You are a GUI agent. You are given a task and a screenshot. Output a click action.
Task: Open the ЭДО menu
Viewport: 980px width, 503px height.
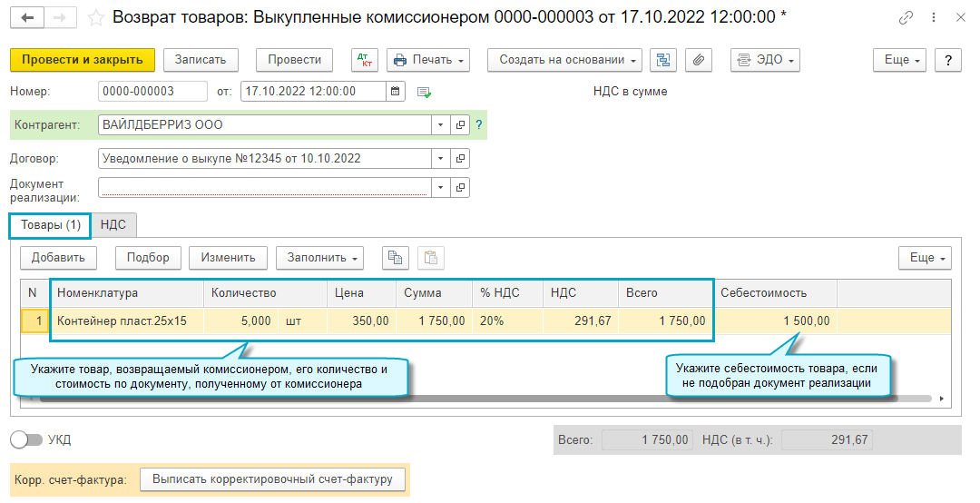764,60
